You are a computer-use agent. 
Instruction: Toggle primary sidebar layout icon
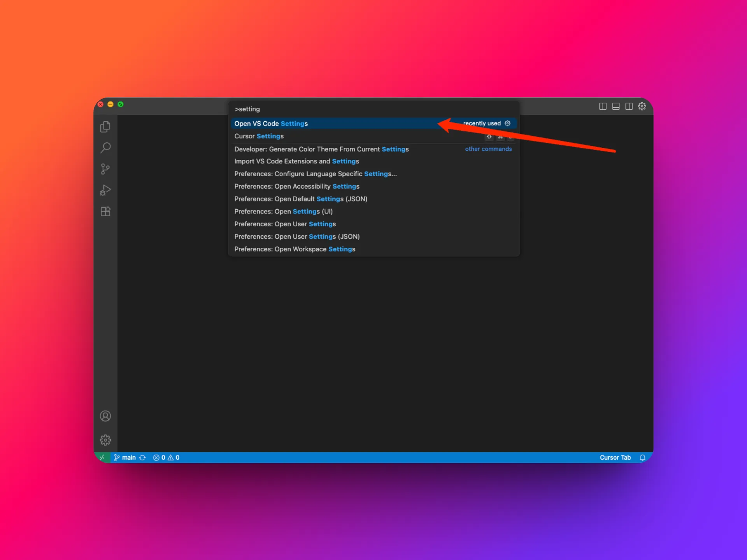tap(603, 106)
